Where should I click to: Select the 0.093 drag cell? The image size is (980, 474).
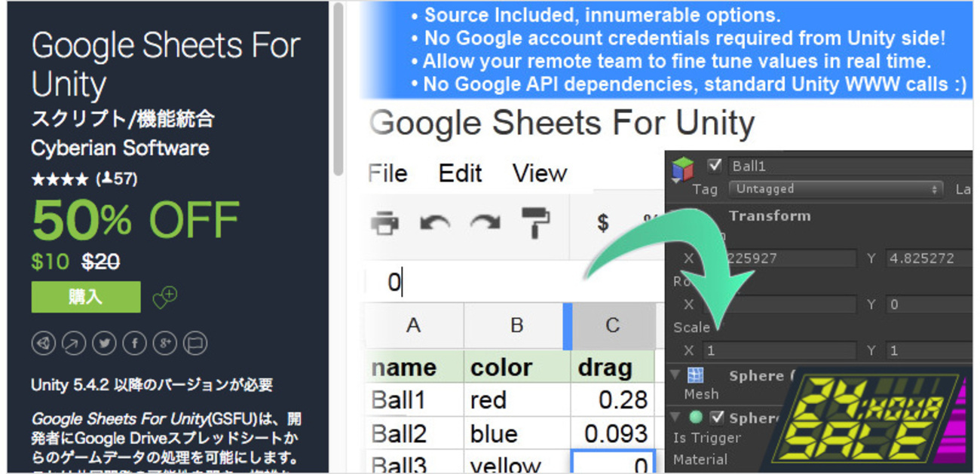[x=612, y=433]
